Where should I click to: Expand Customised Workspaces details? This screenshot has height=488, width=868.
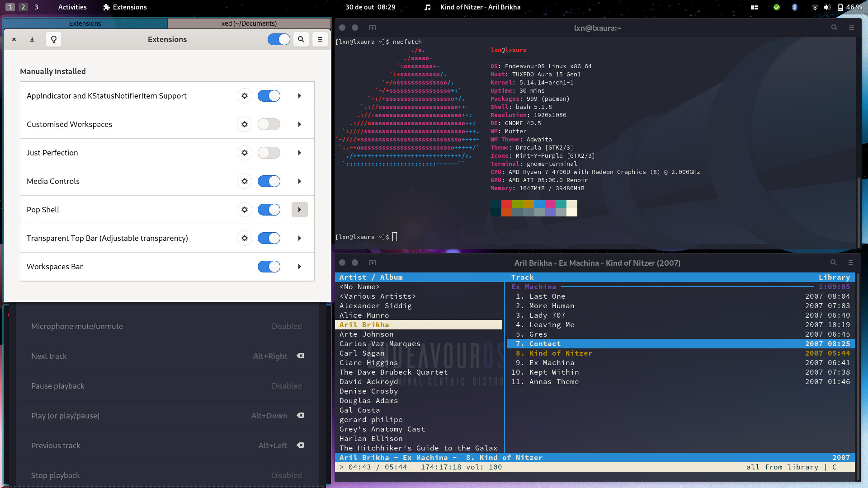tap(299, 124)
